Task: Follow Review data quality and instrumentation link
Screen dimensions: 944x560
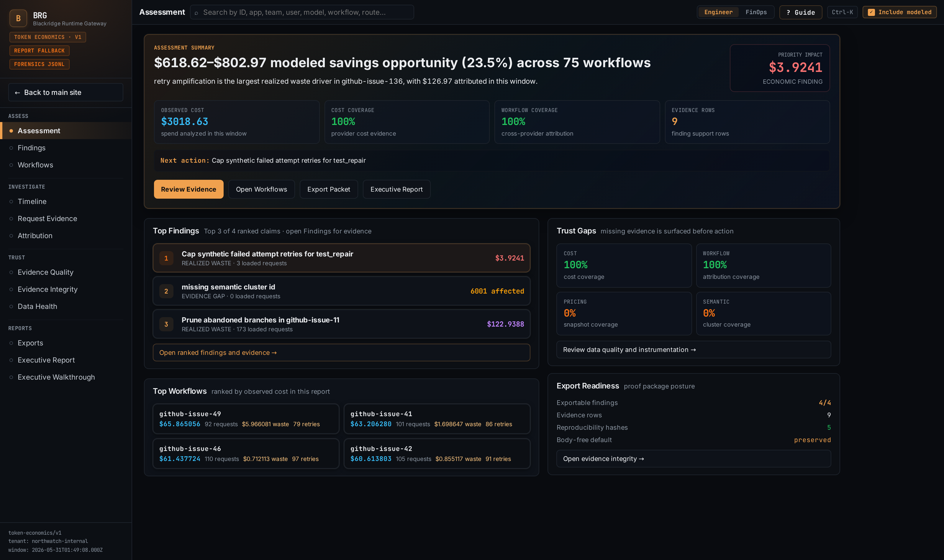Action: [693, 350]
